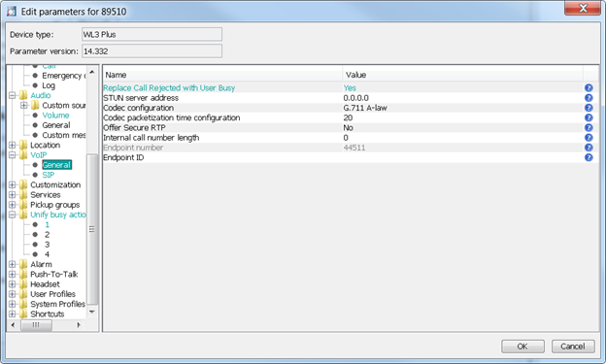Viewport: 606px width, 364px height.
Task: Select the Emergency call tree item
Action: [x=63, y=76]
